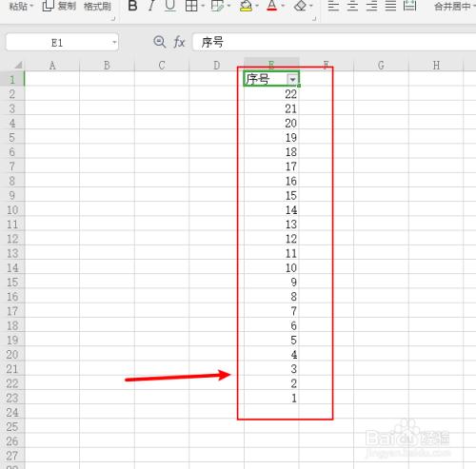Click the cell containing 22

271,94
